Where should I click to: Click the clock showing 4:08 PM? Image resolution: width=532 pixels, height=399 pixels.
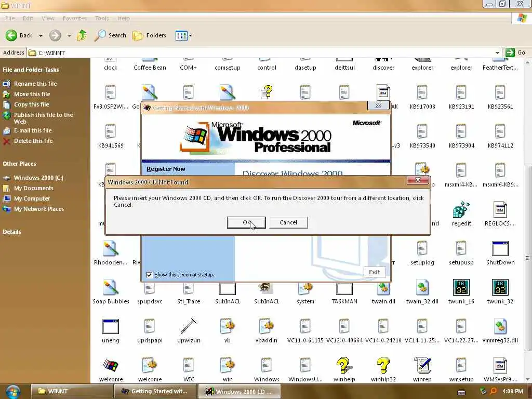click(513, 391)
